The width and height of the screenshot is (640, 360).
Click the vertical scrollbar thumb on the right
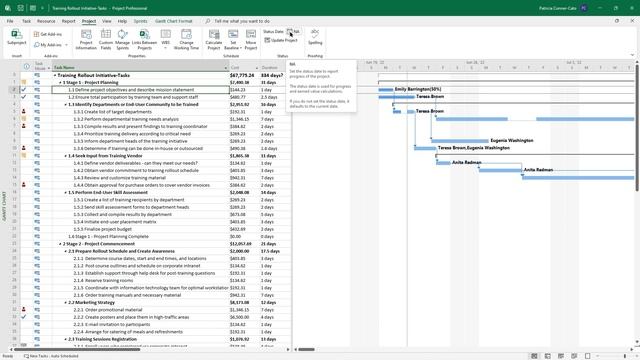[637, 127]
